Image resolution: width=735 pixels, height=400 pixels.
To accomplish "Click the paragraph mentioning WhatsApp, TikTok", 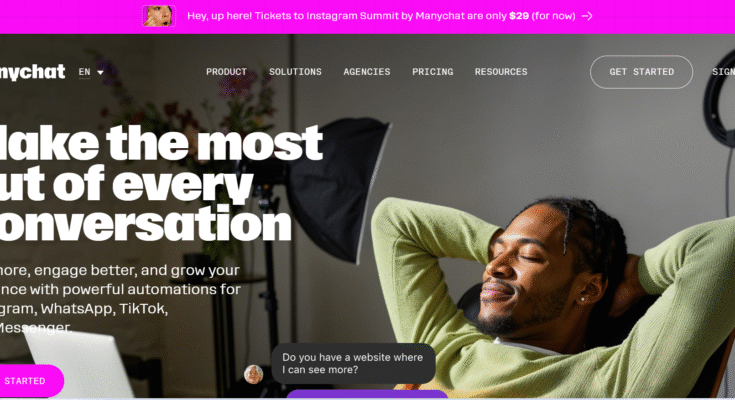I will 120,299.
